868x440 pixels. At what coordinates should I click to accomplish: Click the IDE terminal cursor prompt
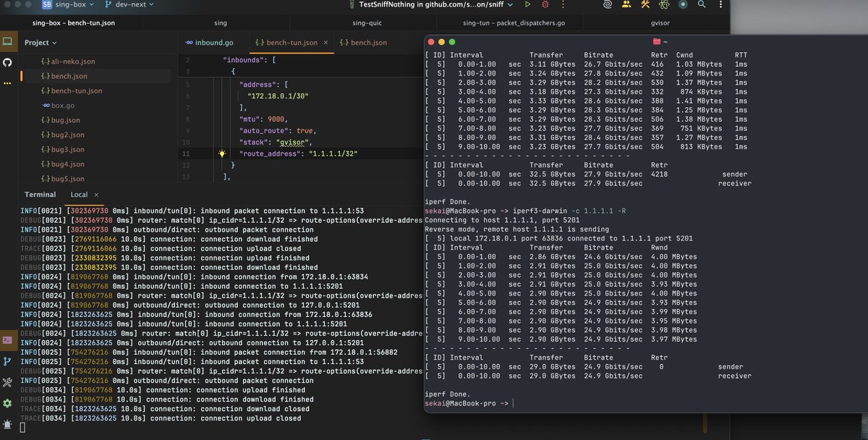tap(22, 427)
